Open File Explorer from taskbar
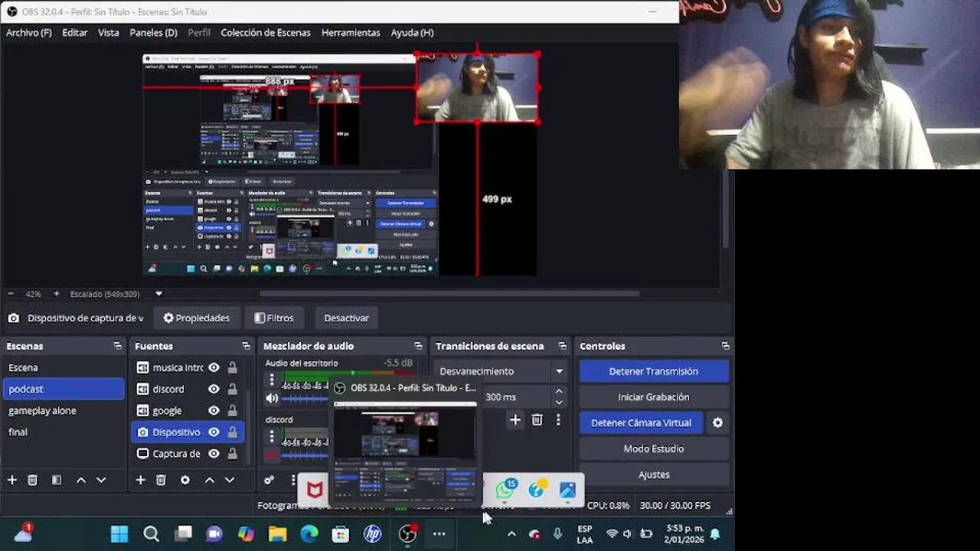 (277, 533)
